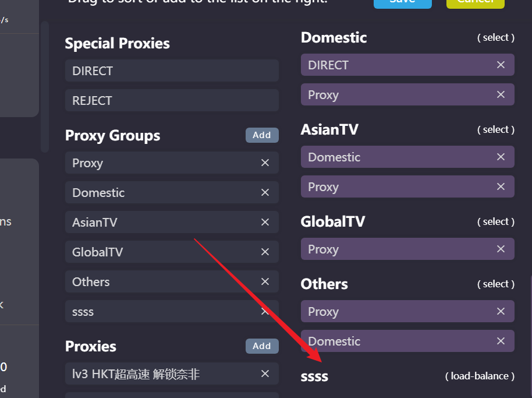Image resolution: width=532 pixels, height=398 pixels.
Task: Remove Proxy from the Proxy Groups list
Action: (265, 163)
